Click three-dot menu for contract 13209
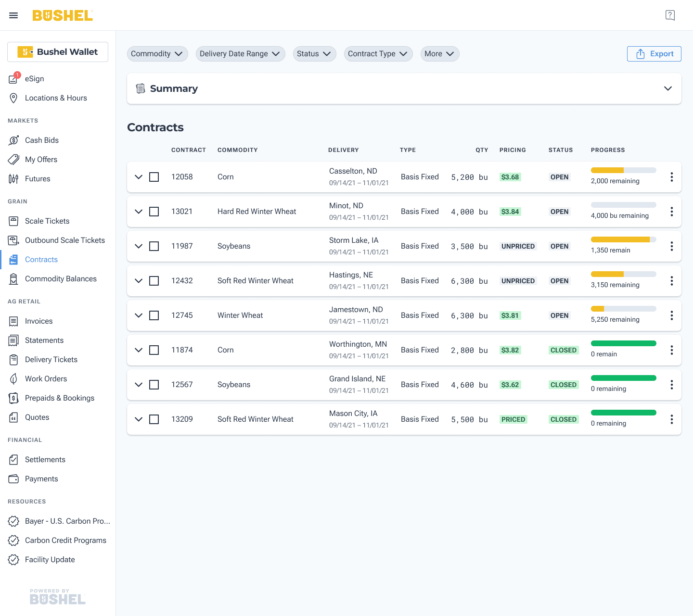The width and height of the screenshot is (693, 616). [672, 419]
